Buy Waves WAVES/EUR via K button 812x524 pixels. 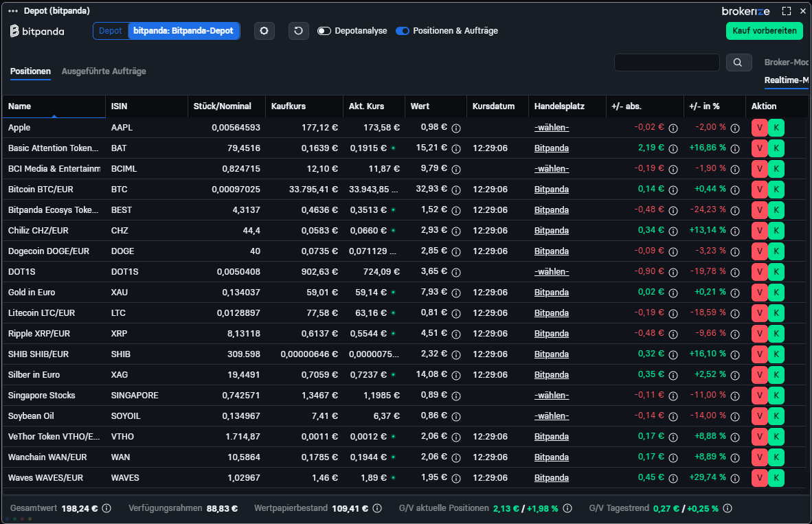(776, 478)
